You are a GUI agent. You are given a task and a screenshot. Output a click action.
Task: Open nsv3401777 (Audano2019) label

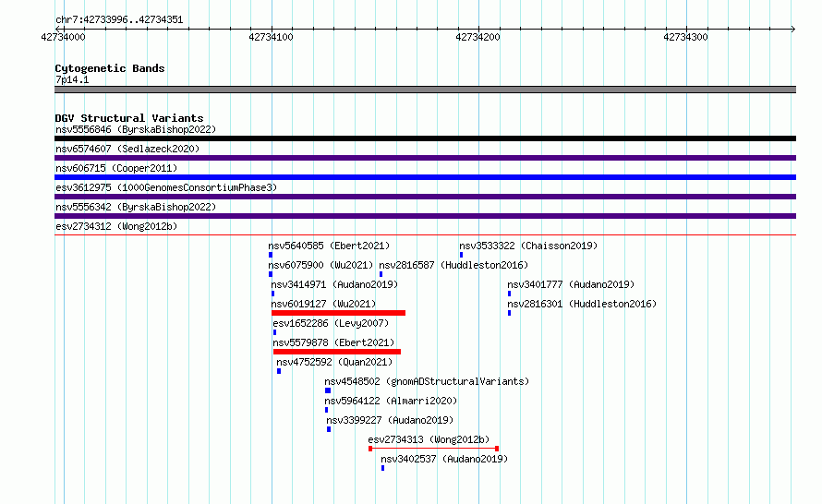click(571, 284)
